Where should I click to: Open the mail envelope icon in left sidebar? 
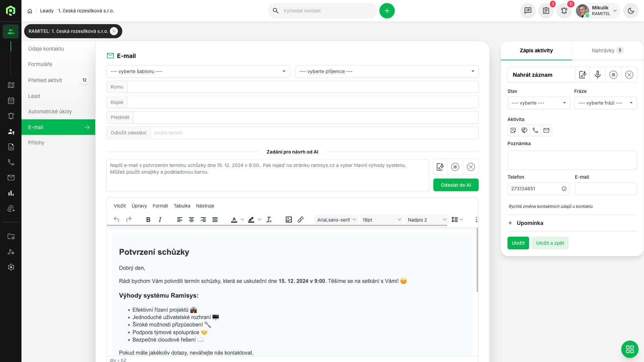coord(11,178)
